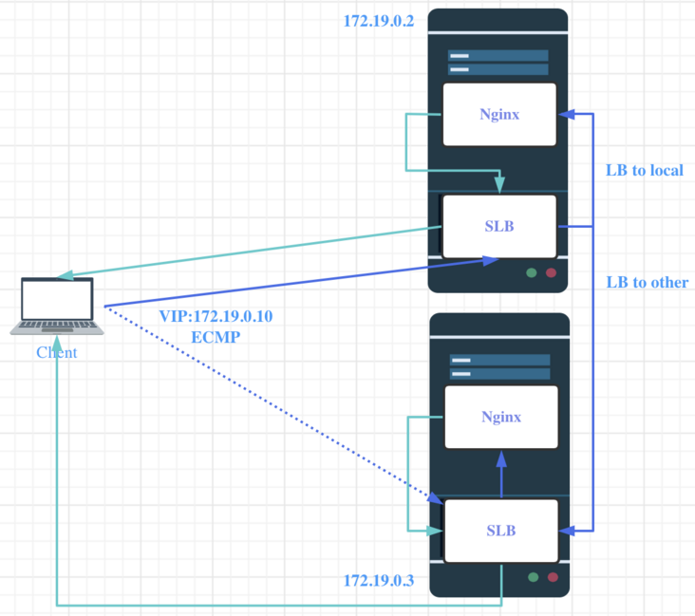The height and width of the screenshot is (616, 695).
Task: Click the red LED on lower server
Action: click(553, 577)
